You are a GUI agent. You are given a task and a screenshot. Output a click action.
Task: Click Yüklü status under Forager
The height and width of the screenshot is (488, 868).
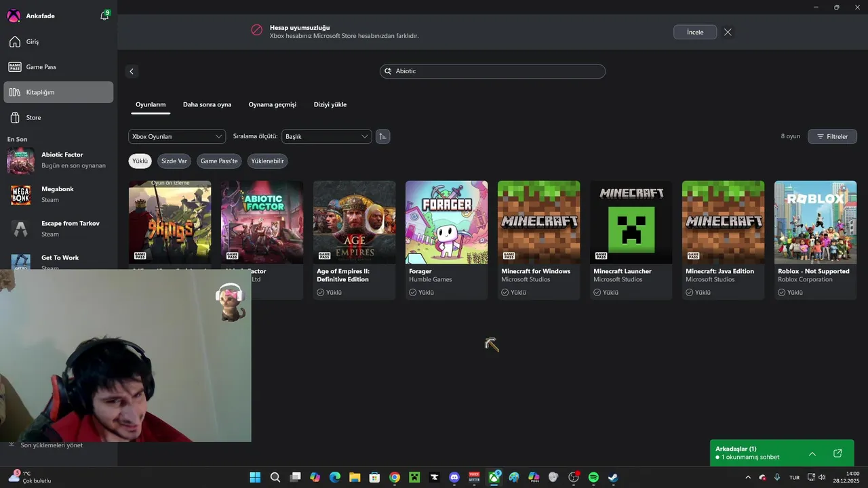click(x=421, y=293)
